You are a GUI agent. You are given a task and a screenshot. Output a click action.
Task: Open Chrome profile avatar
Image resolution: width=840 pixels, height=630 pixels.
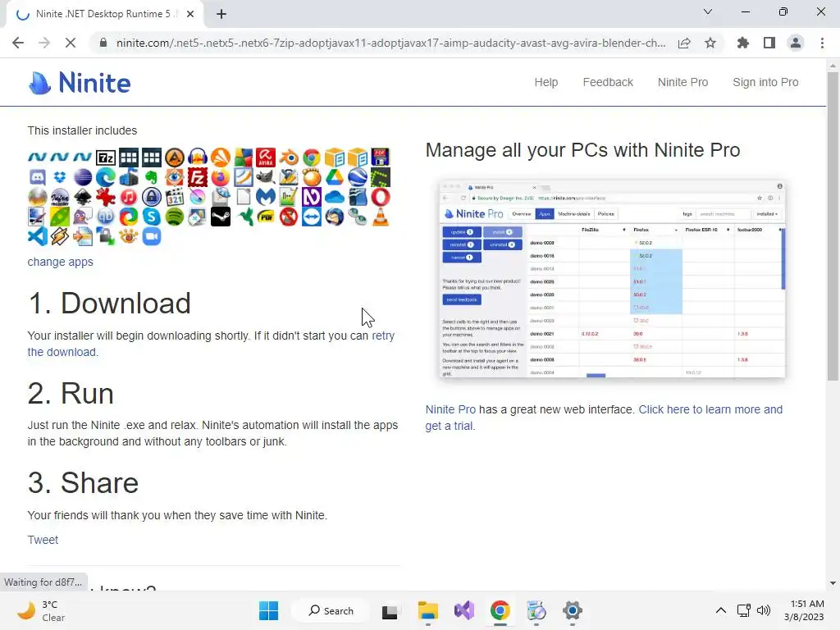[x=796, y=43]
